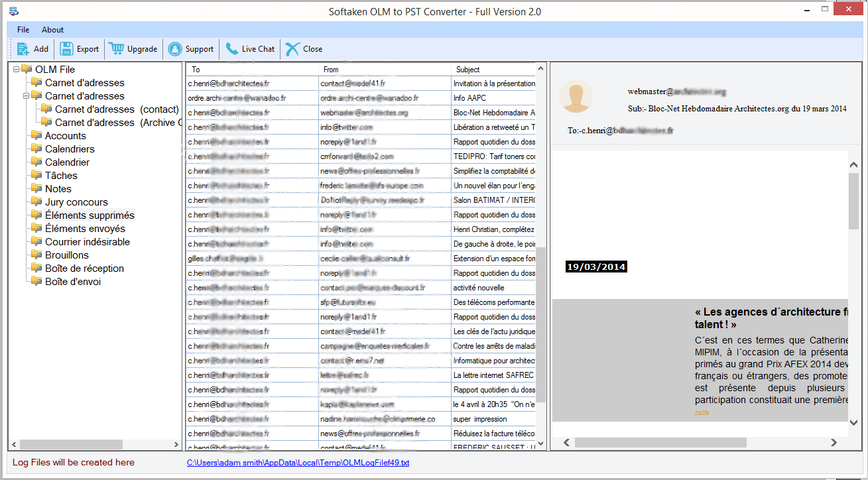Open the OLM log file path link
868x480 pixels.
click(298, 463)
